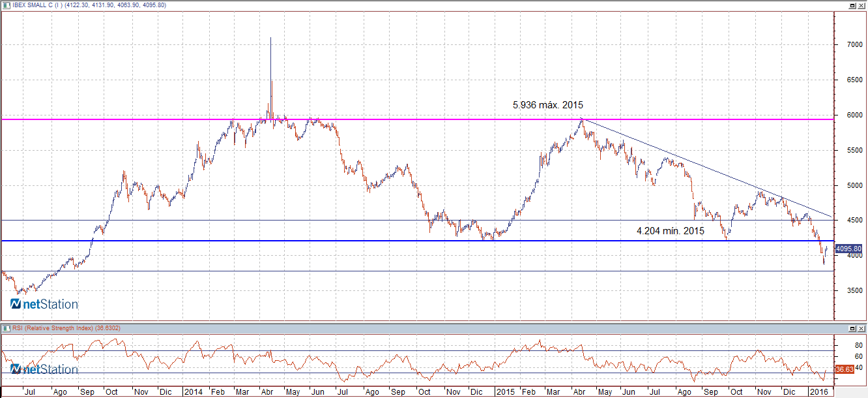Click the netStation logo in RSI panel
The height and width of the screenshot is (398, 868).
point(44,369)
